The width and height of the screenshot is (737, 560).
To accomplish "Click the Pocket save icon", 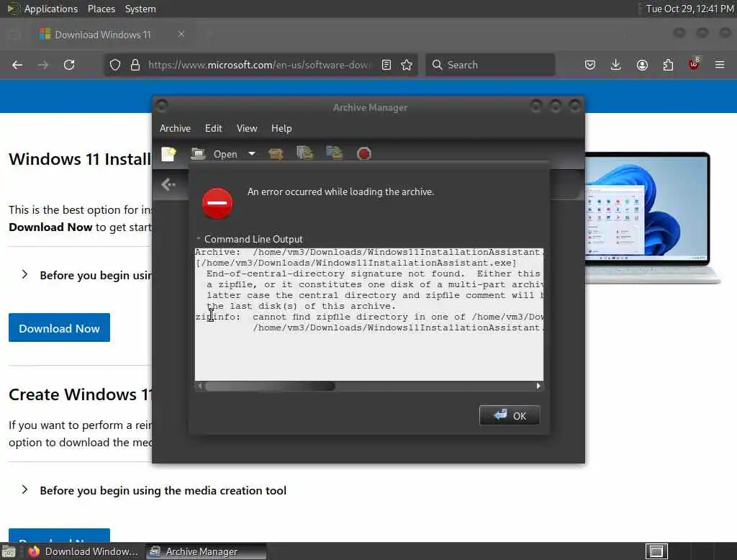I will coord(590,65).
